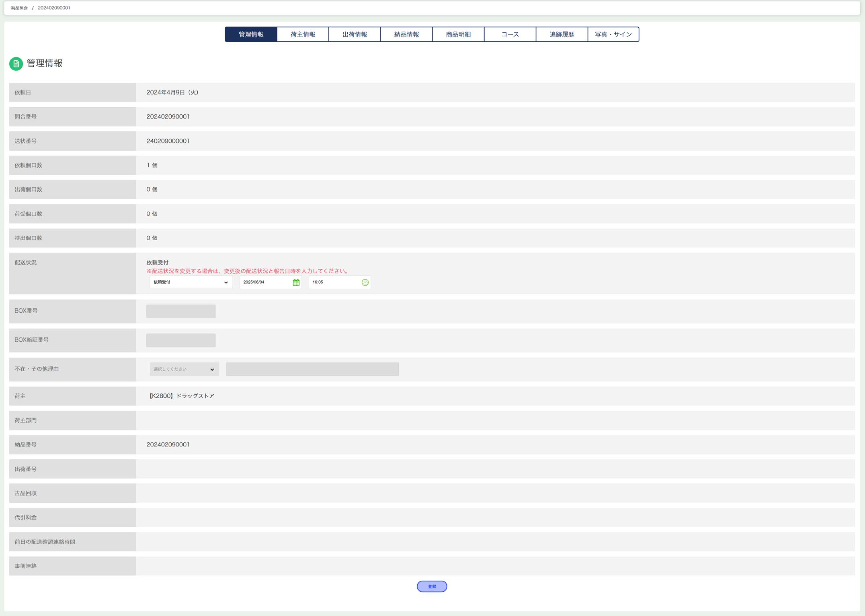Click the BOX番号 input field
Image resolution: width=865 pixels, height=616 pixels.
point(181,311)
